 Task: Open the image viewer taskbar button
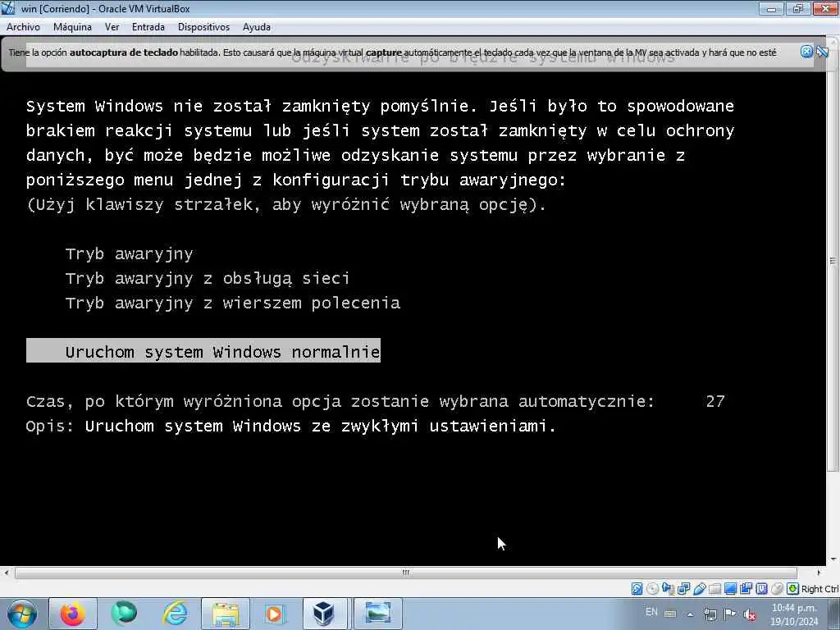click(x=377, y=614)
